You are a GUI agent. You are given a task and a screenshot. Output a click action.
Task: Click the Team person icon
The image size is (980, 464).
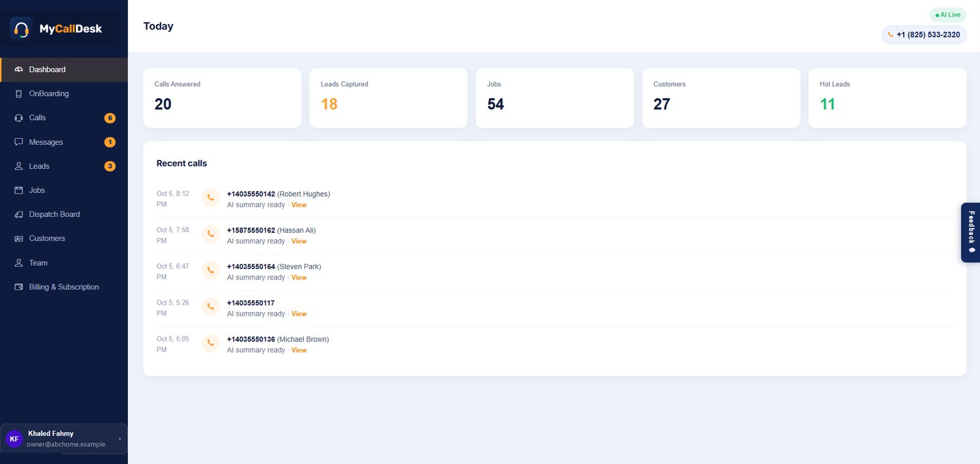click(x=18, y=263)
